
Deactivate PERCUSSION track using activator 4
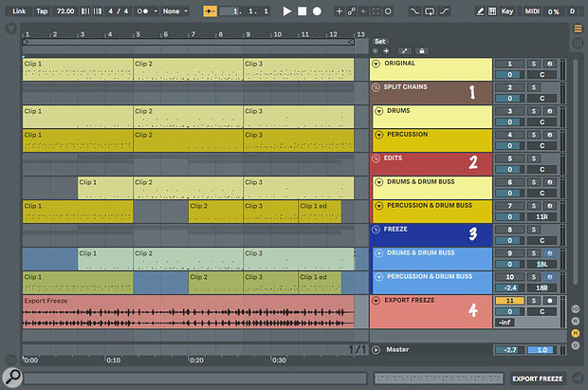(x=509, y=135)
